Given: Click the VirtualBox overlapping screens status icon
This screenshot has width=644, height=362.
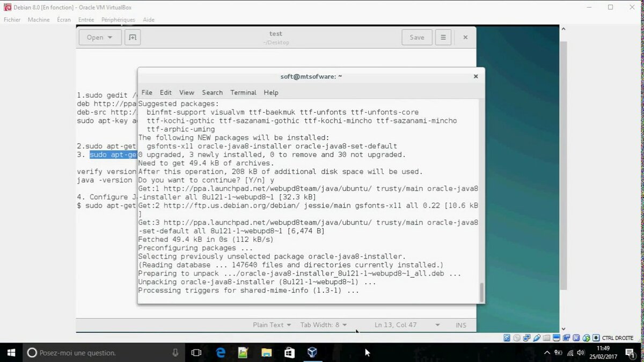Looking at the screenshot, I should pos(566,338).
